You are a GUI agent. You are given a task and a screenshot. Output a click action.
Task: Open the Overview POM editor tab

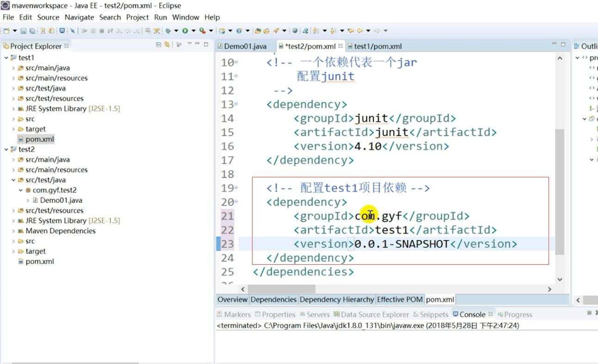[x=232, y=299]
